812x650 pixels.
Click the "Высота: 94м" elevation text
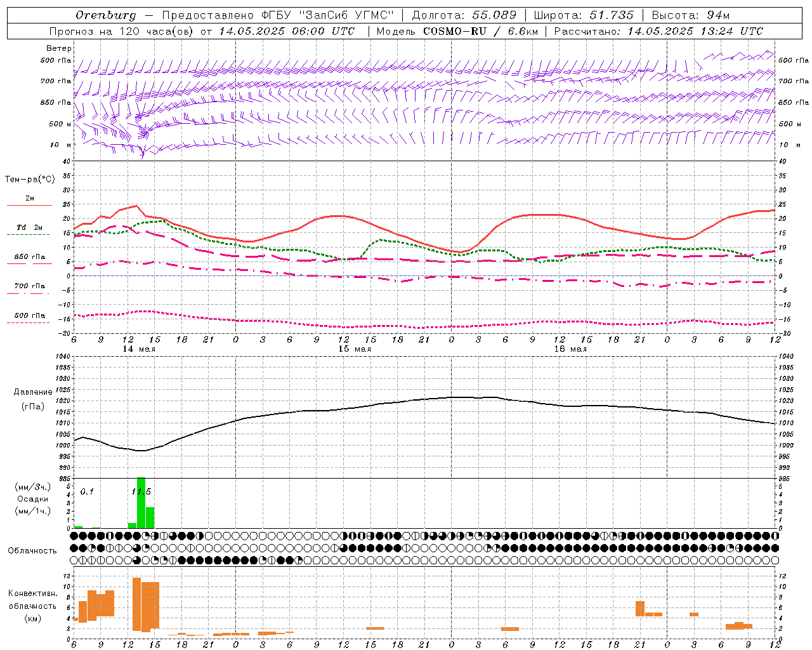coord(691,15)
